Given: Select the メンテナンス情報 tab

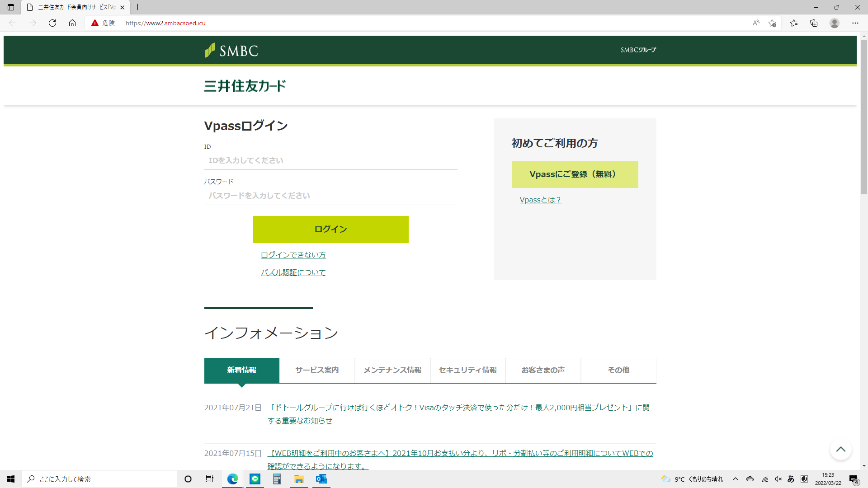Looking at the screenshot, I should pos(392,370).
